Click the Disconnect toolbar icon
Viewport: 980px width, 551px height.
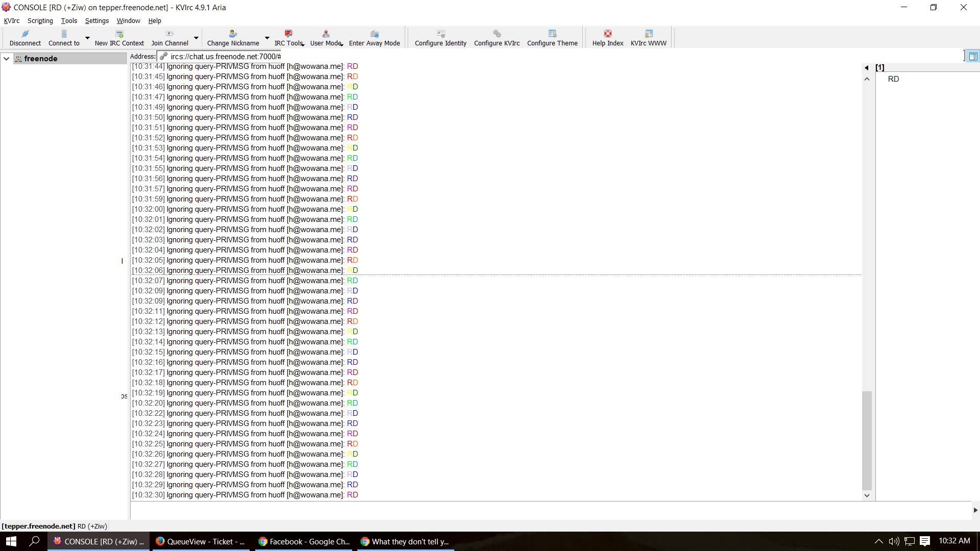(x=25, y=38)
